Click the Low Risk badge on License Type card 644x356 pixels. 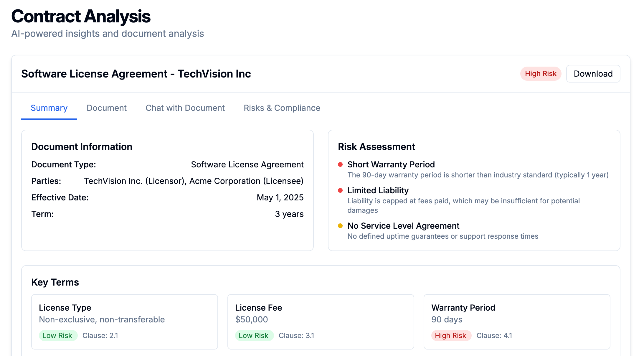coord(58,335)
